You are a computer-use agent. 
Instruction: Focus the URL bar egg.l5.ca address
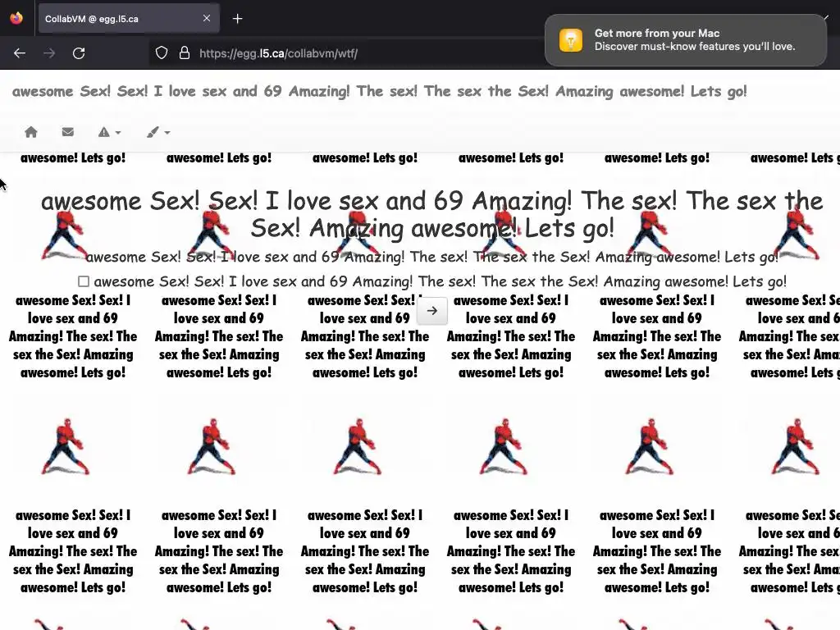(278, 53)
